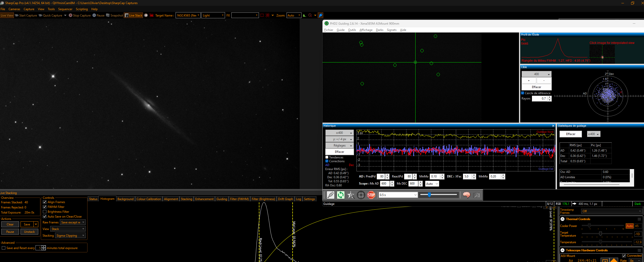Click Effacer button in Historique panel
Viewport: 644px width, 262px height.
[339, 152]
